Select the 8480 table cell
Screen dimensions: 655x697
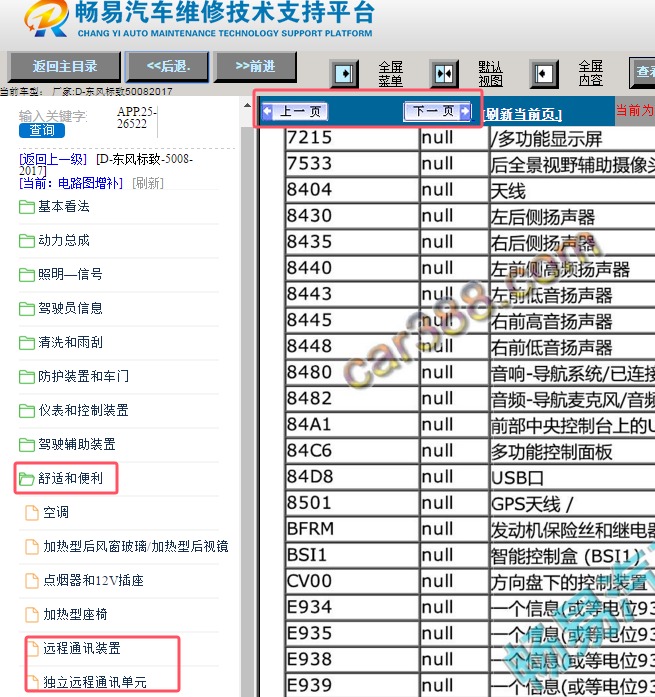[x=352, y=373]
